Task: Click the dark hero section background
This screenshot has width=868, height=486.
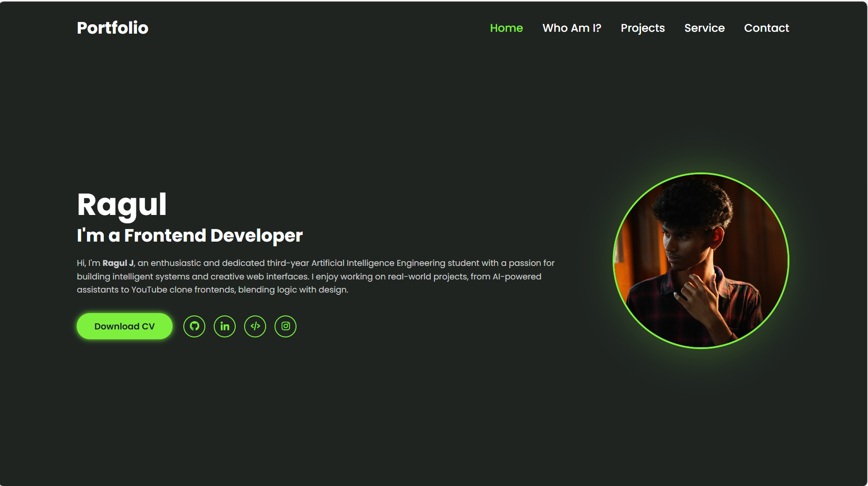Action: point(421,407)
